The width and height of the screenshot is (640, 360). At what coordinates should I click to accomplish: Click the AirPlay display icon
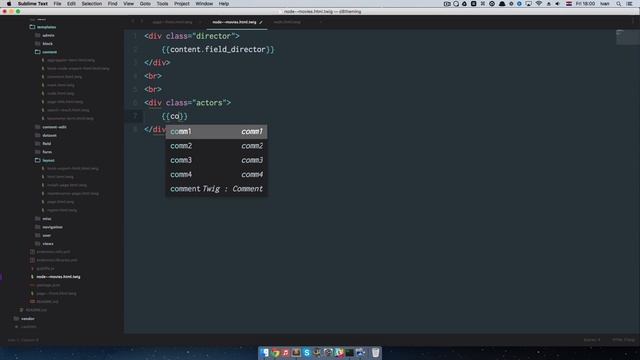click(x=529, y=4)
